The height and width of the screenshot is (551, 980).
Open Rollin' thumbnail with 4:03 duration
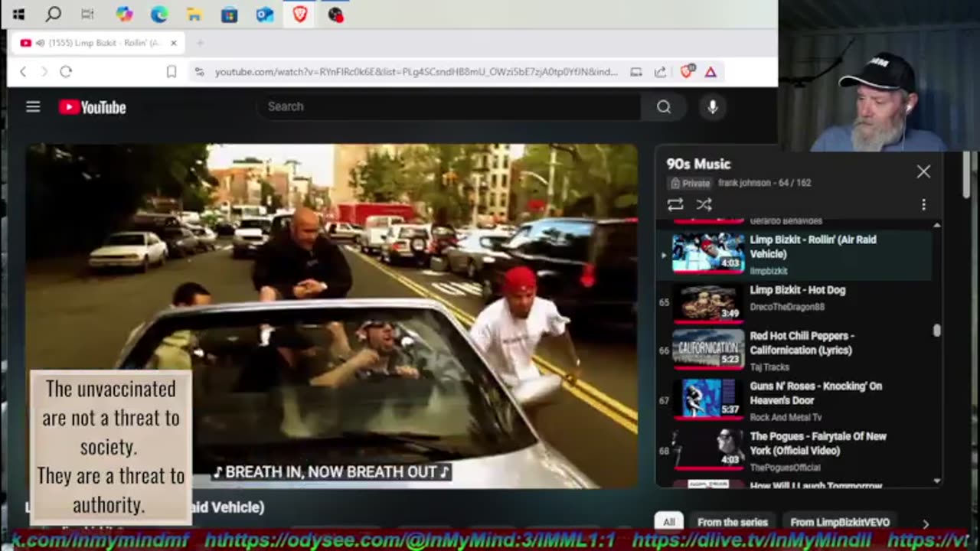708,253
